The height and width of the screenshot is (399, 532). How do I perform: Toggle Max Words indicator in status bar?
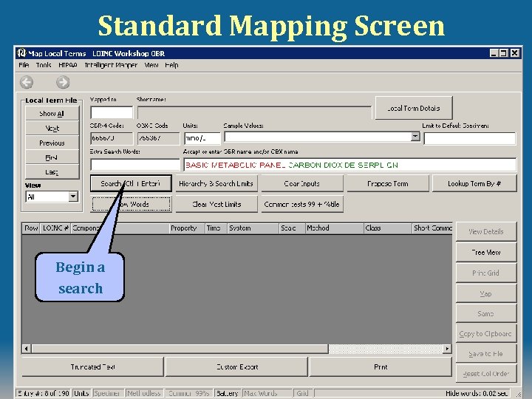click(266, 393)
